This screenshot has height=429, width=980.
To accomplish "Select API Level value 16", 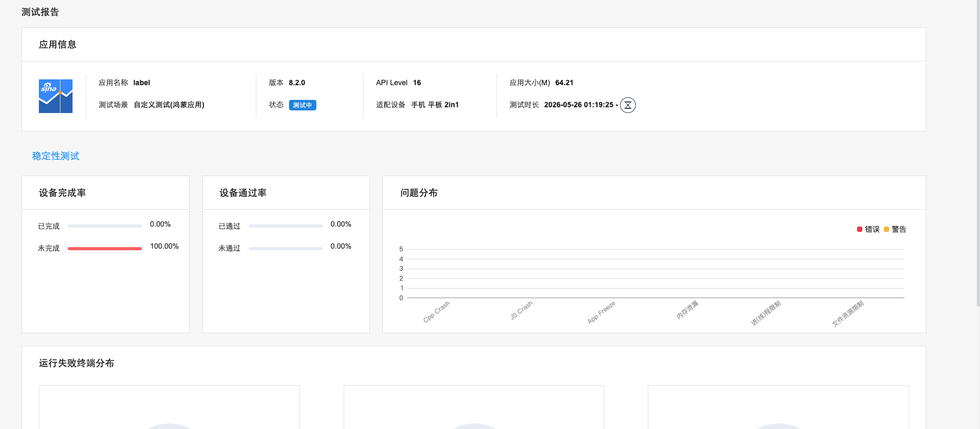I will tap(417, 83).
